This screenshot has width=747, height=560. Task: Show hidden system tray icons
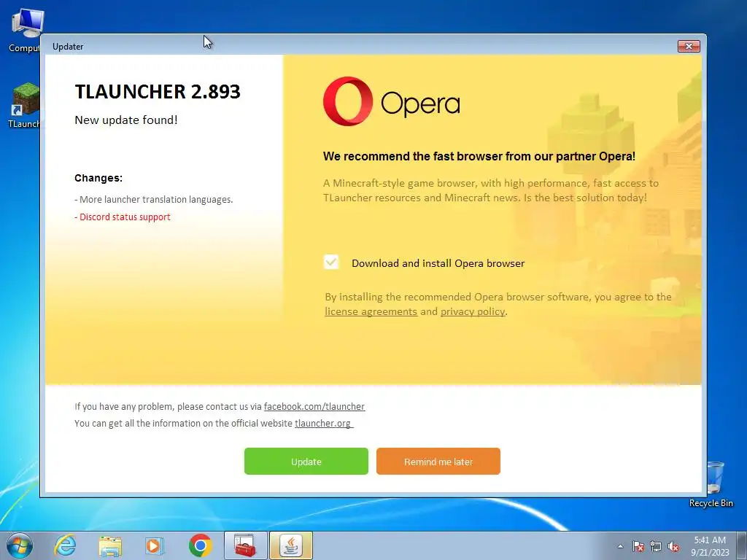coord(620,546)
